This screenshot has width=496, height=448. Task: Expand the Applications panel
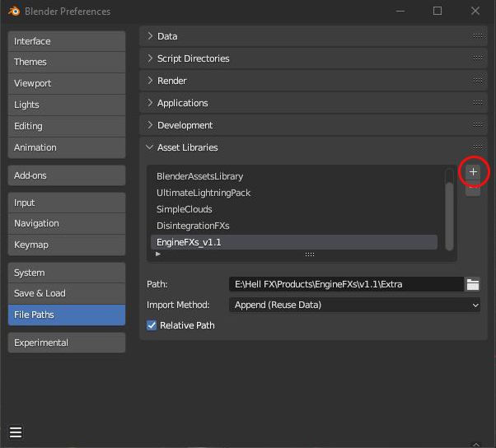tap(150, 103)
